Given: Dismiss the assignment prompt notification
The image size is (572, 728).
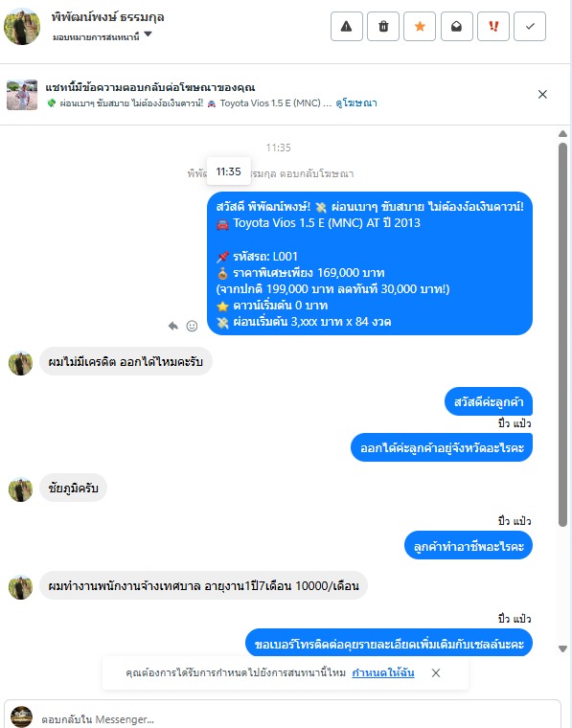Looking at the screenshot, I should (x=436, y=672).
